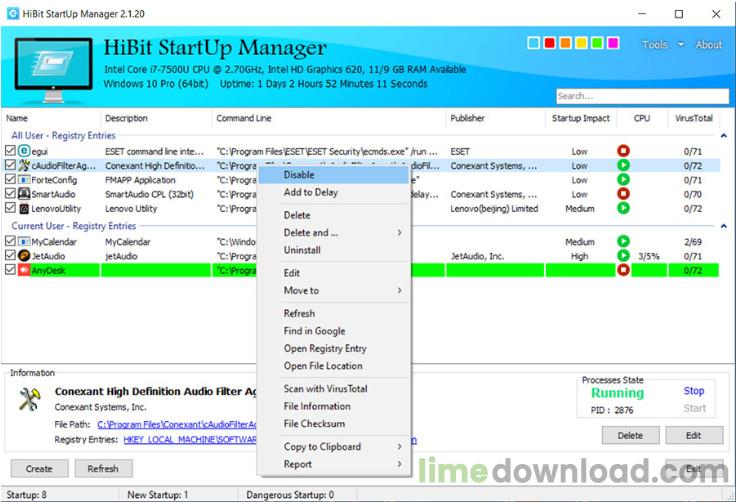Click the egui ESET app icon
The height and width of the screenshot is (502, 736).
point(24,151)
